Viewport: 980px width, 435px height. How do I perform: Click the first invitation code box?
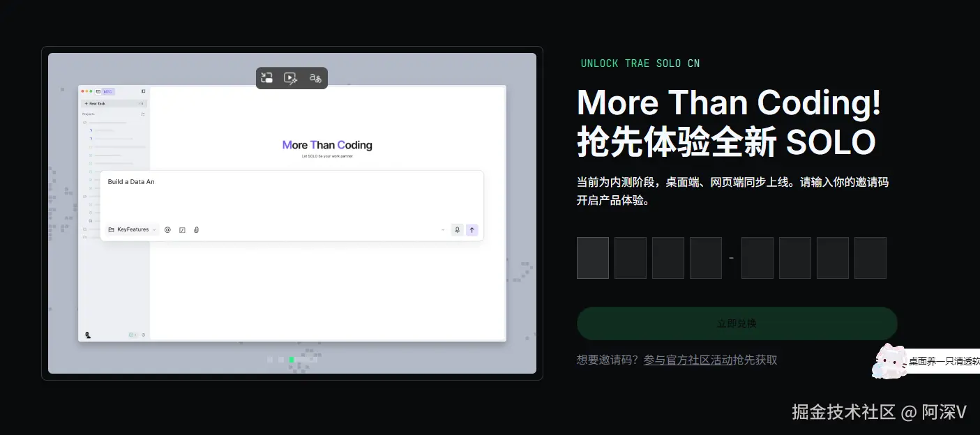[x=592, y=257]
